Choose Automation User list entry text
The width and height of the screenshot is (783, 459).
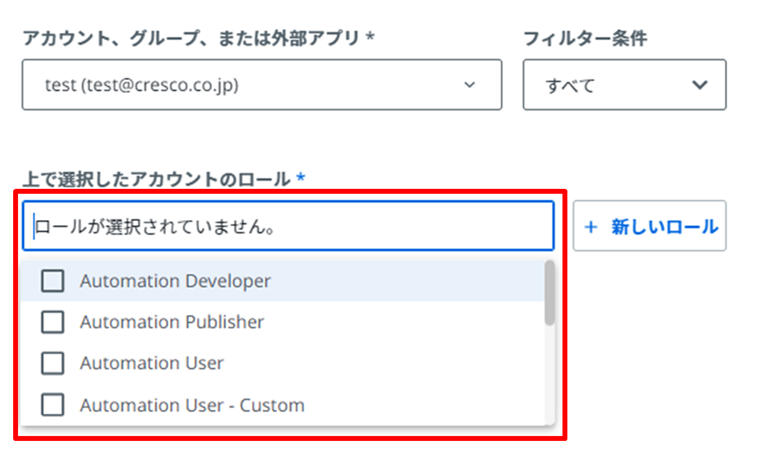click(152, 363)
